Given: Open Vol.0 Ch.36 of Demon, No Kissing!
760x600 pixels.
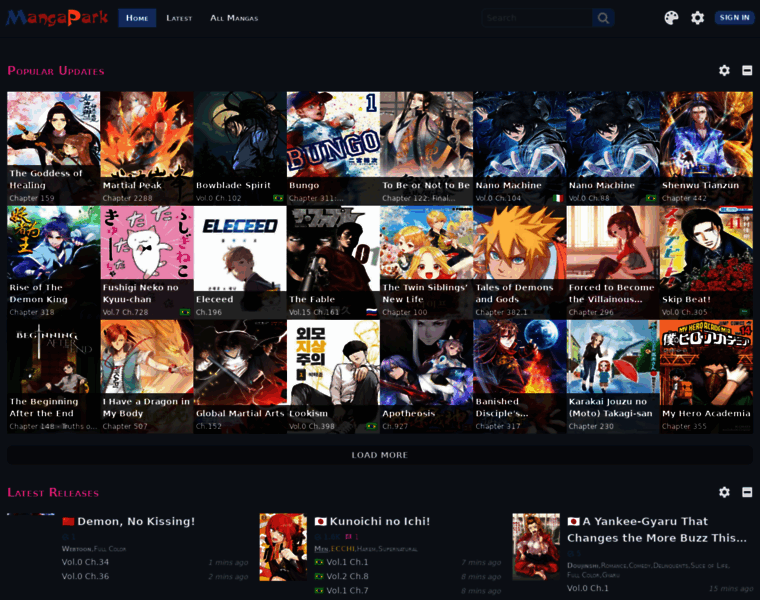Looking at the screenshot, I should tap(85, 576).
